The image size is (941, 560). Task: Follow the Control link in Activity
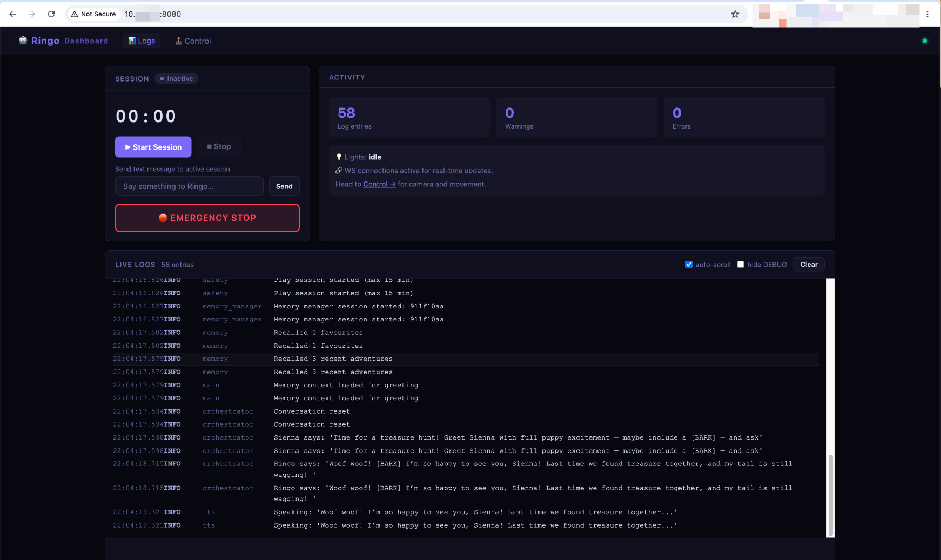pyautogui.click(x=379, y=184)
